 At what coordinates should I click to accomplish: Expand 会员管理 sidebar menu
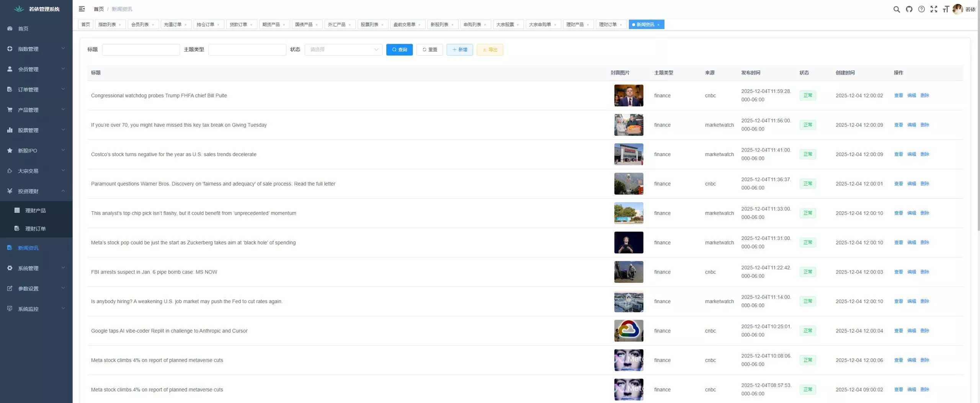tap(36, 69)
